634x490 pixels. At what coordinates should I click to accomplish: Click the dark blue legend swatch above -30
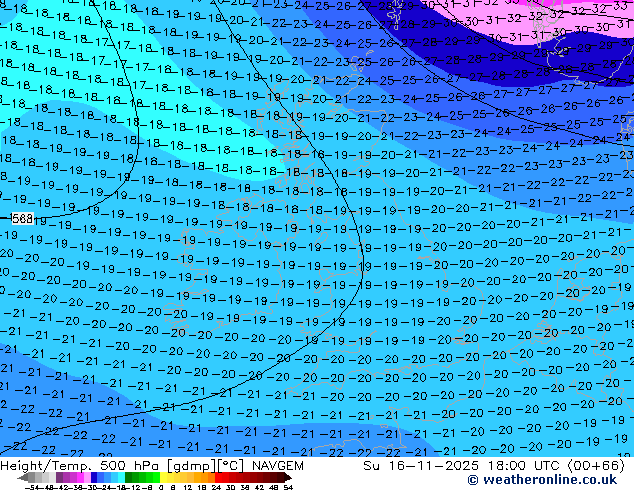(x=94, y=478)
